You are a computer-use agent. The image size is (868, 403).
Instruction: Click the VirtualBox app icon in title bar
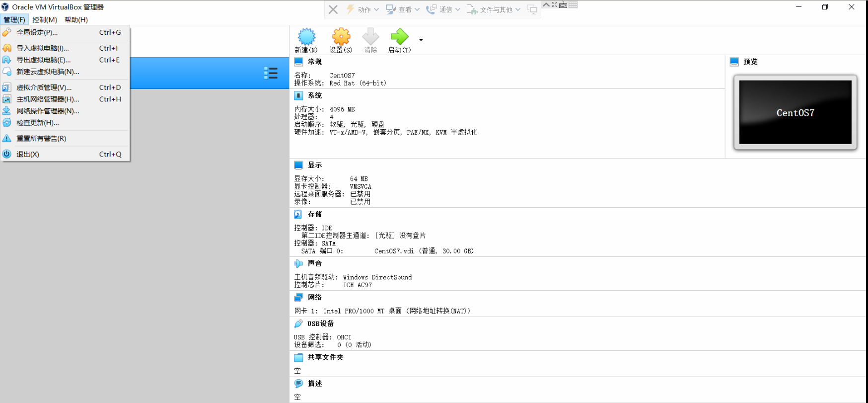(x=5, y=7)
